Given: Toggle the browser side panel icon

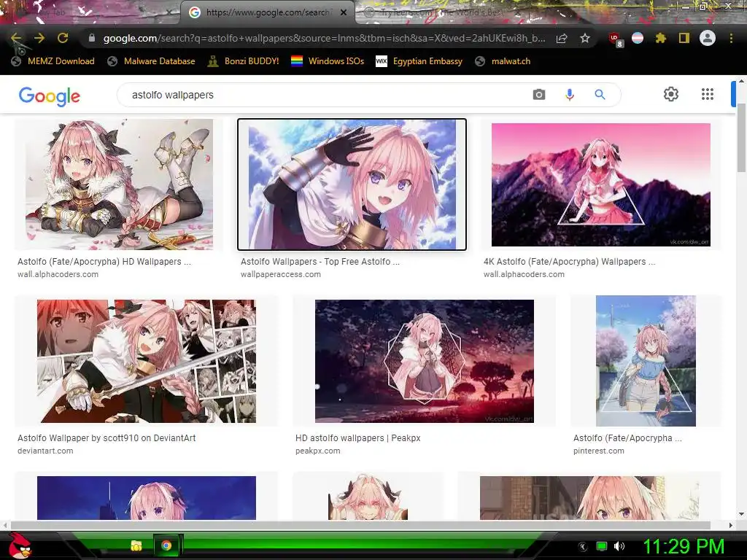Looking at the screenshot, I should [x=684, y=38].
